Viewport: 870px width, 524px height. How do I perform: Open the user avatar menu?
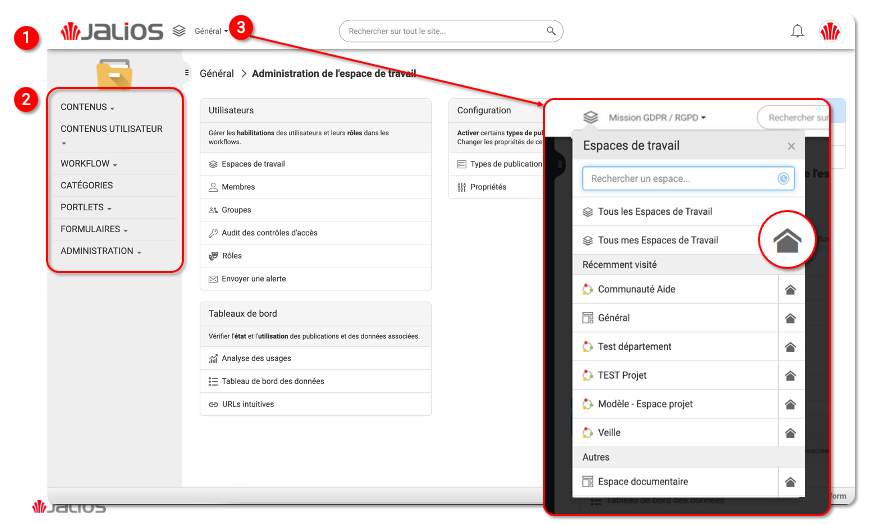[830, 31]
